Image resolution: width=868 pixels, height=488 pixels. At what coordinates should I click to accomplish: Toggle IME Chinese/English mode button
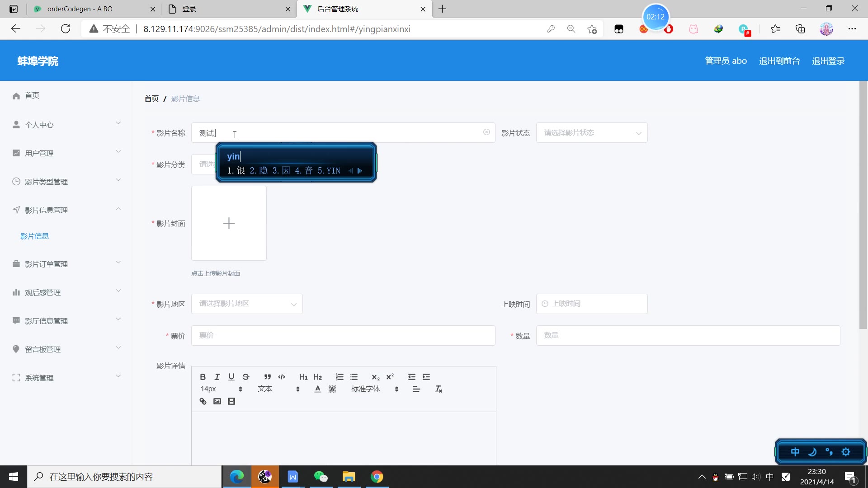click(x=795, y=452)
